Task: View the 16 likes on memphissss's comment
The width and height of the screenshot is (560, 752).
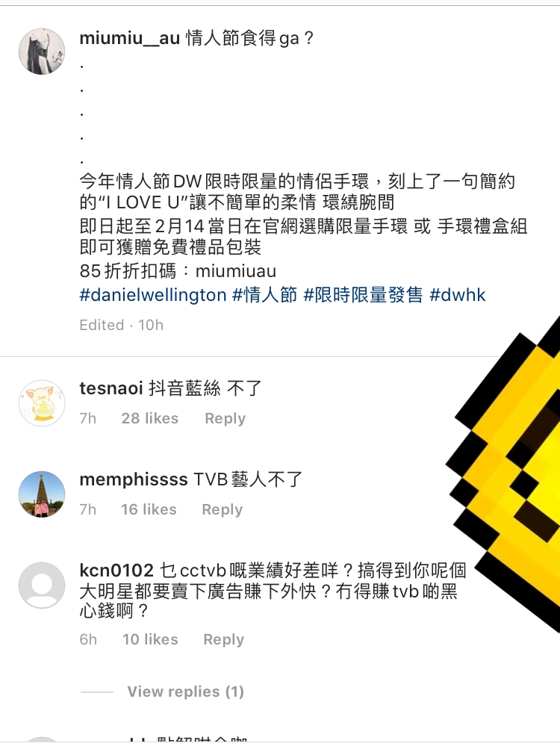Action: (x=149, y=509)
